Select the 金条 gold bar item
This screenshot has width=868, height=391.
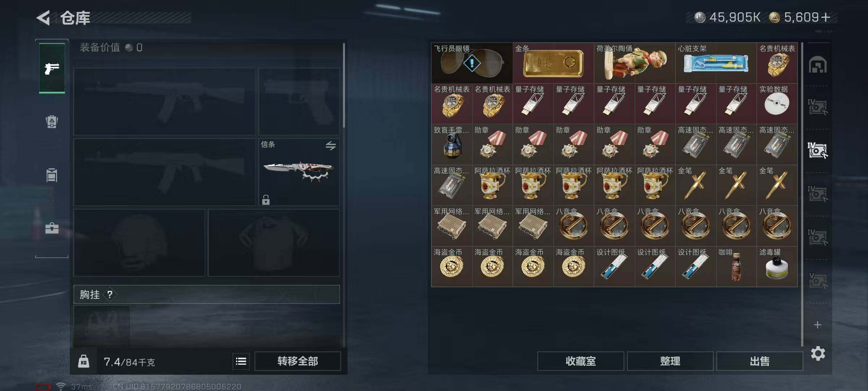[553, 63]
